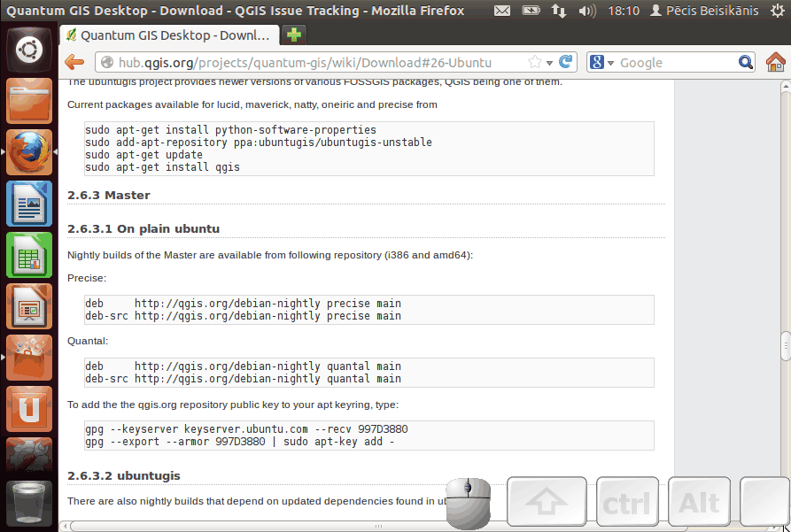Click the '2.6.3.2 ubuntugis' heading

(124, 476)
